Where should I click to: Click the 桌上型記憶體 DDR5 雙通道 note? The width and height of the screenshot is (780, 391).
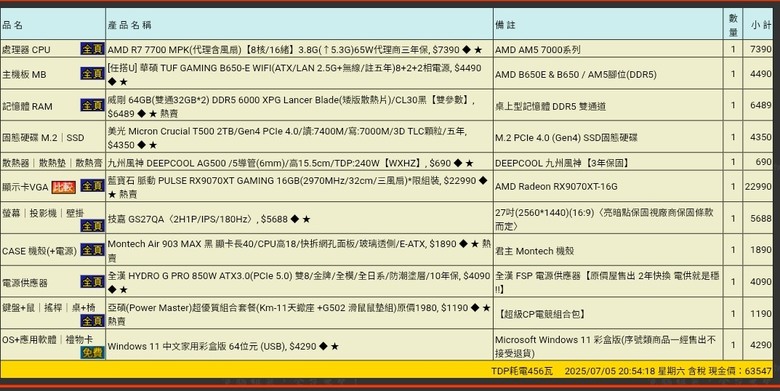[x=551, y=106]
